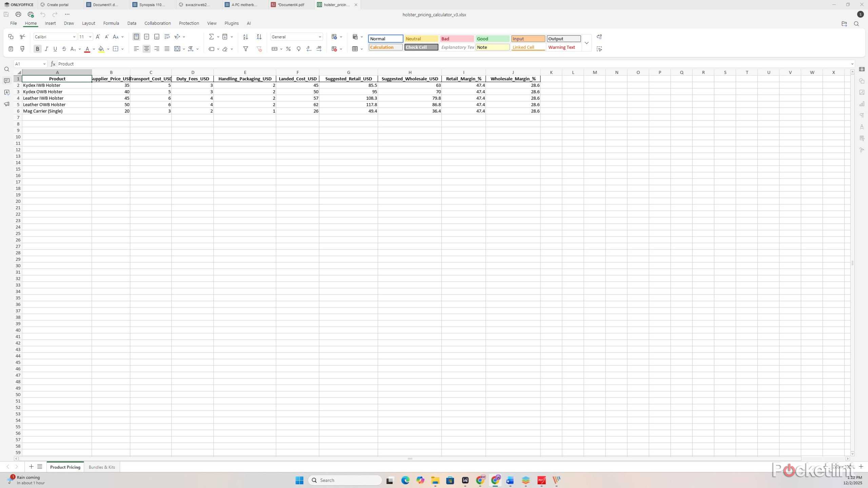This screenshot has width=868, height=488.
Task: Click the Print icon in top bar
Action: pyautogui.click(x=18, y=14)
